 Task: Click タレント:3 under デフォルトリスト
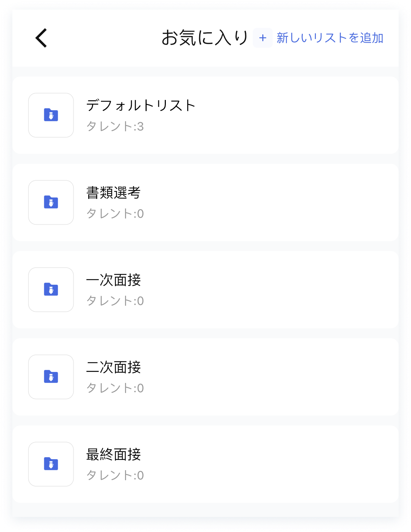tap(115, 126)
